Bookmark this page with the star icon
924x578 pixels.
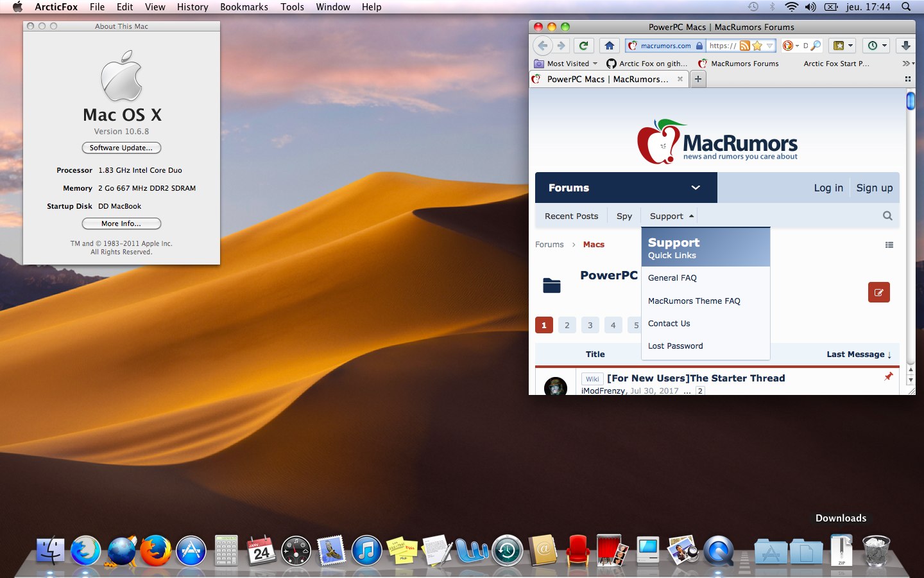[x=757, y=46]
